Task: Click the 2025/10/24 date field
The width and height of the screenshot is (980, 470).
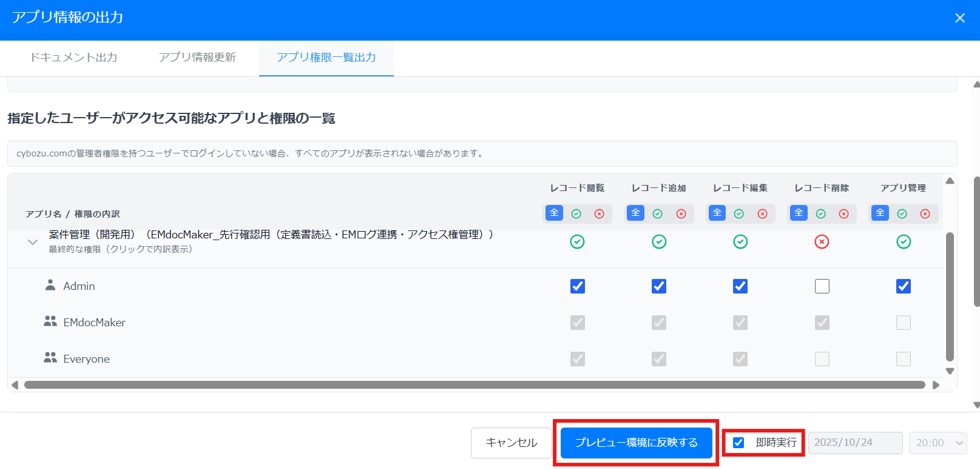Action: pyautogui.click(x=855, y=443)
